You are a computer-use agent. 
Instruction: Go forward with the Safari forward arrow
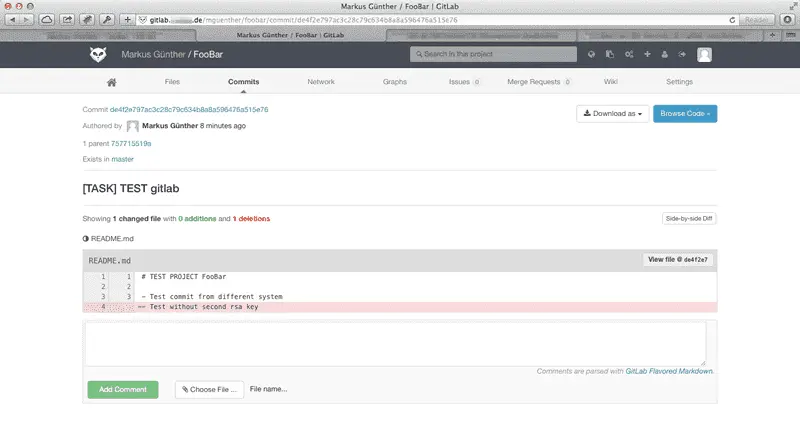tap(27, 20)
